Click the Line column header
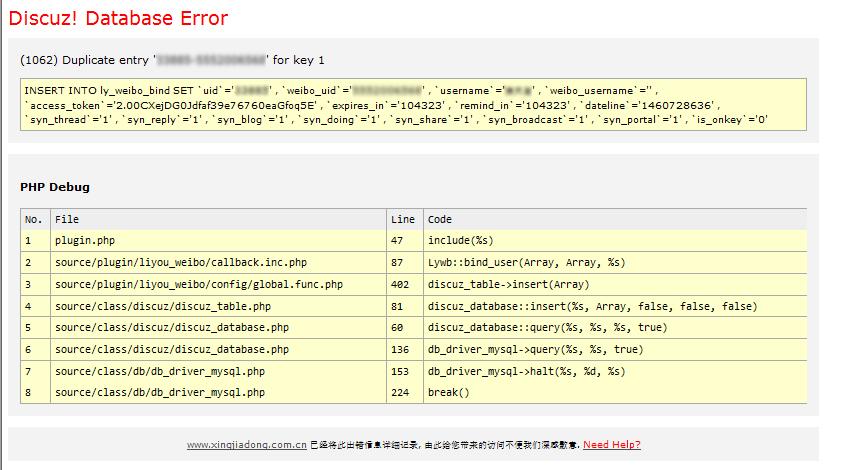Image resolution: width=852 pixels, height=470 pixels. pyautogui.click(x=405, y=220)
